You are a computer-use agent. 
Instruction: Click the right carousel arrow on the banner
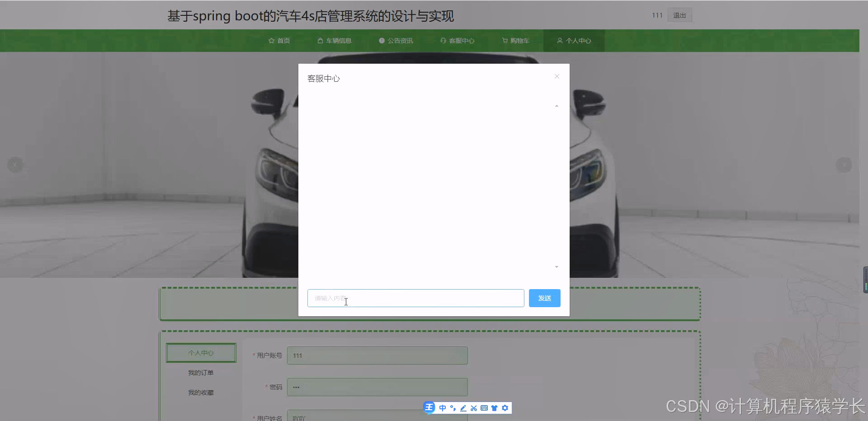tap(844, 164)
